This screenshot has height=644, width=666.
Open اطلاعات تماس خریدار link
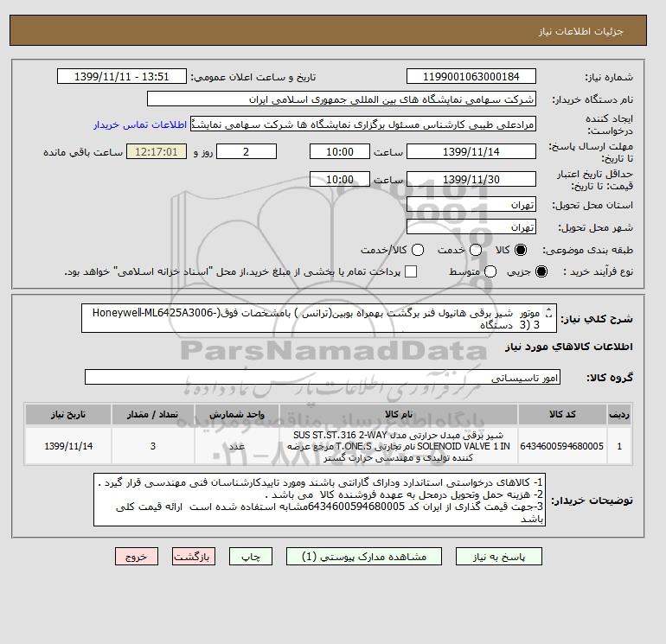tap(140, 124)
